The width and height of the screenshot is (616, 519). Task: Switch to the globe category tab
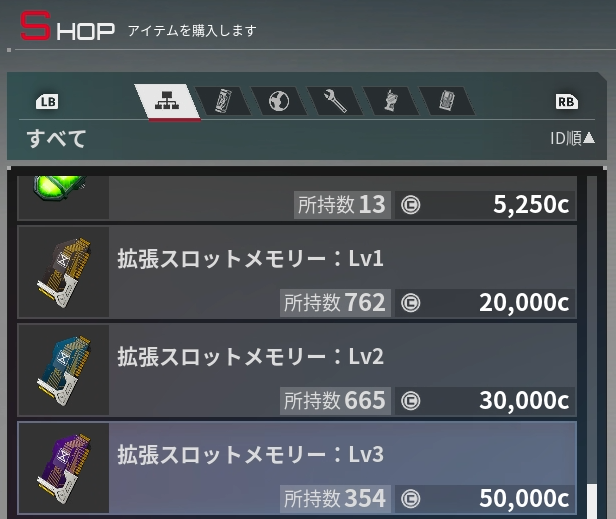coord(279,101)
